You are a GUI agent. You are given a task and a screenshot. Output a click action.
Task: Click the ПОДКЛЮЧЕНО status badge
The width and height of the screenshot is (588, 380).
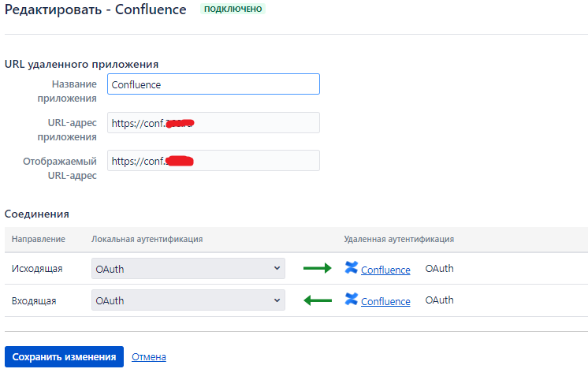233,9
